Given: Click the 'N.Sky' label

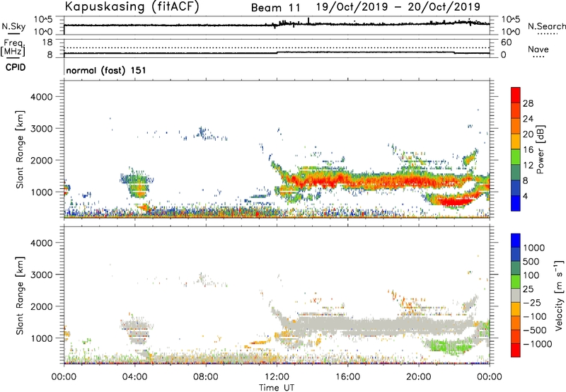Looking at the screenshot, I should [13, 26].
